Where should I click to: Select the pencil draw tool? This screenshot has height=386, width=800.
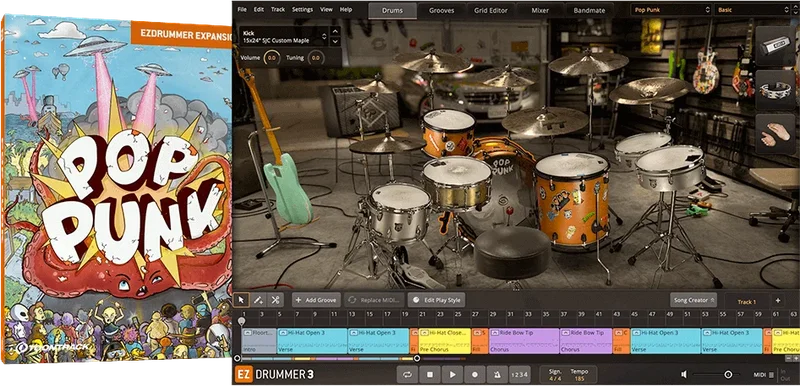[x=259, y=300]
